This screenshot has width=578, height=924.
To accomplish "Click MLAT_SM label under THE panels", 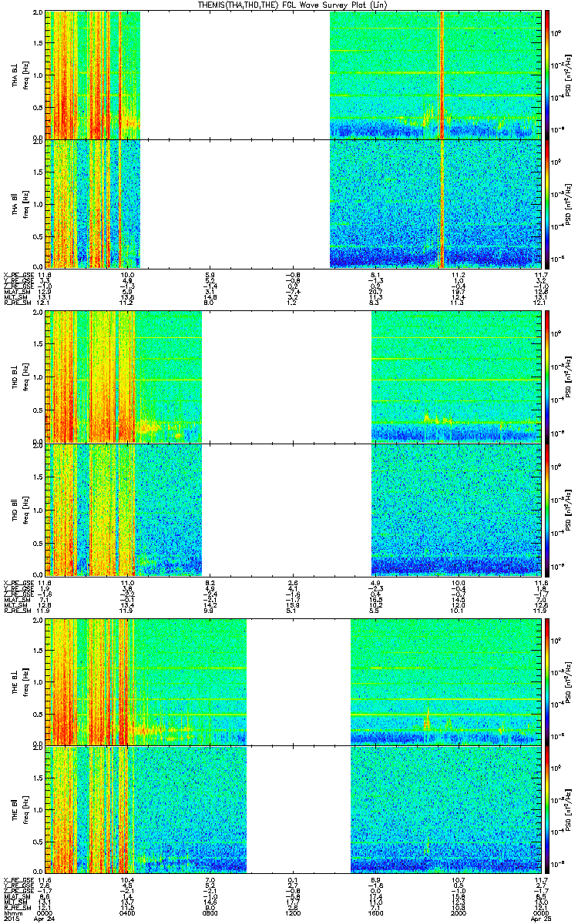I will tap(17, 896).
